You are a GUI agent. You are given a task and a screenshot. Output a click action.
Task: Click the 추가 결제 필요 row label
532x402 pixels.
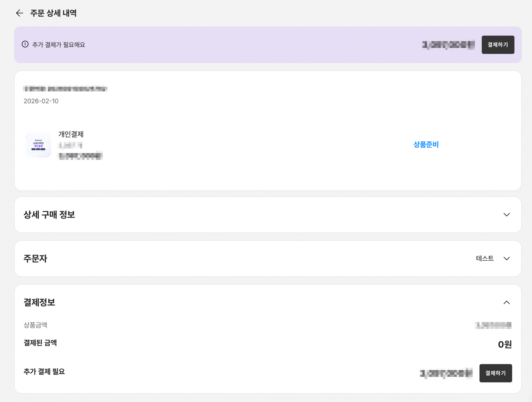(x=44, y=372)
